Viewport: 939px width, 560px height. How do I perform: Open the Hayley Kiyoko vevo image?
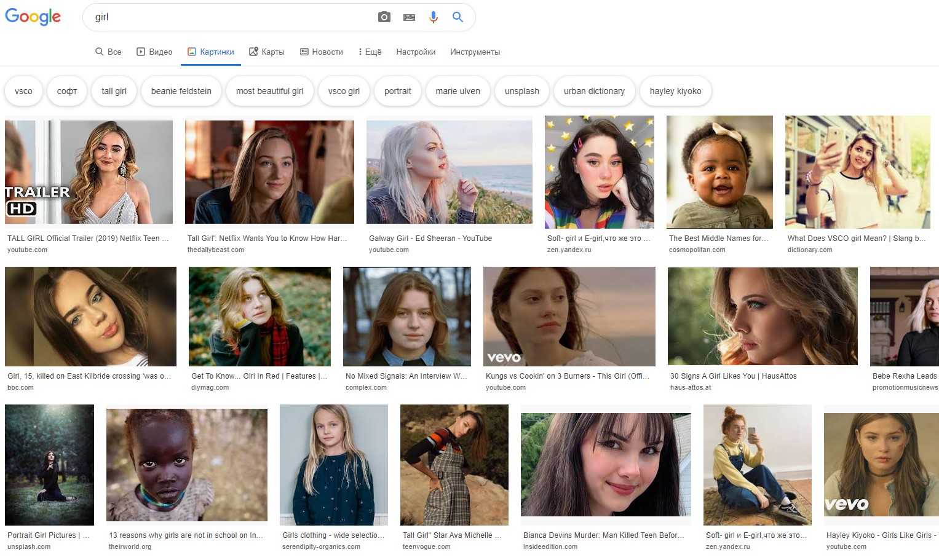(x=881, y=465)
